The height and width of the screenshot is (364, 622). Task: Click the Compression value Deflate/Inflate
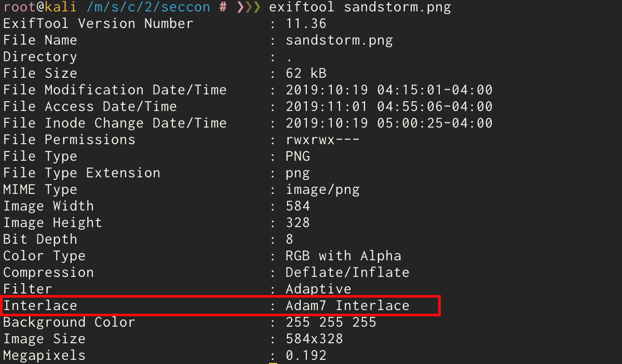pyautogui.click(x=347, y=273)
